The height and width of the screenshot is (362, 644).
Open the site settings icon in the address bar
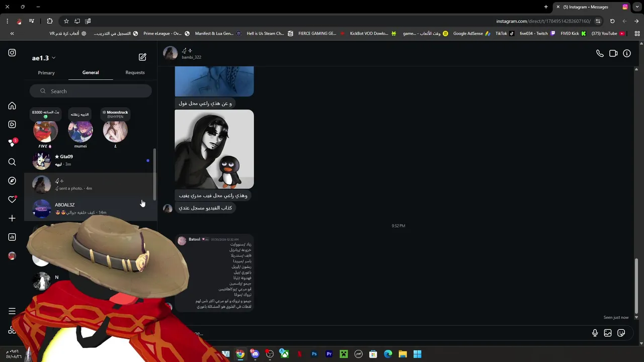pyautogui.click(x=598, y=21)
